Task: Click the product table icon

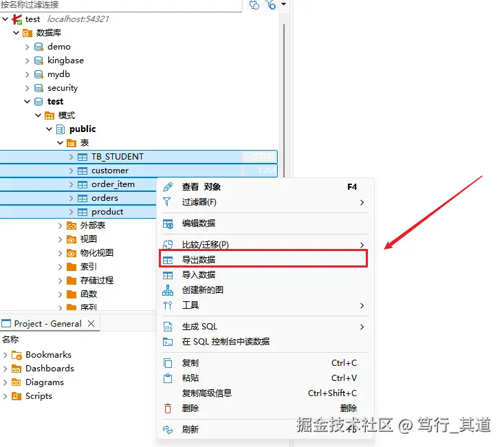Action: click(83, 212)
